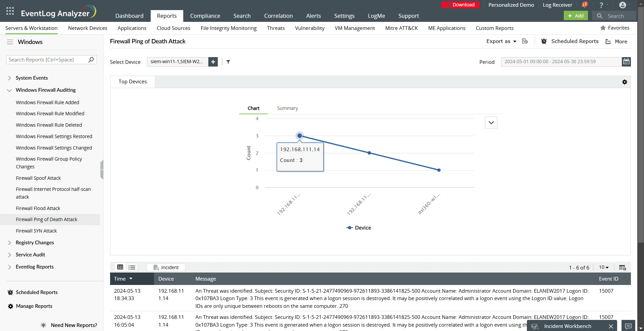
Task: Click the column chooser icon in the table toolbar
Action: point(623,267)
